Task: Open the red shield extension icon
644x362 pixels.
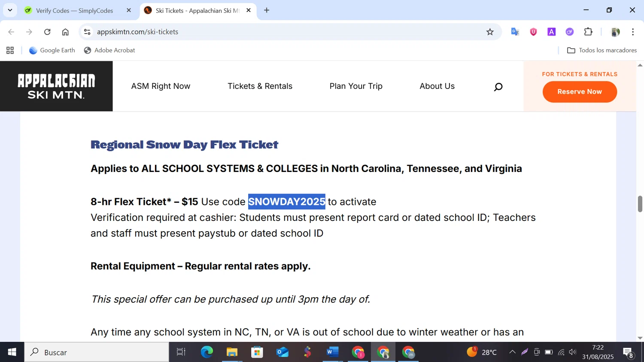Action: [x=533, y=32]
